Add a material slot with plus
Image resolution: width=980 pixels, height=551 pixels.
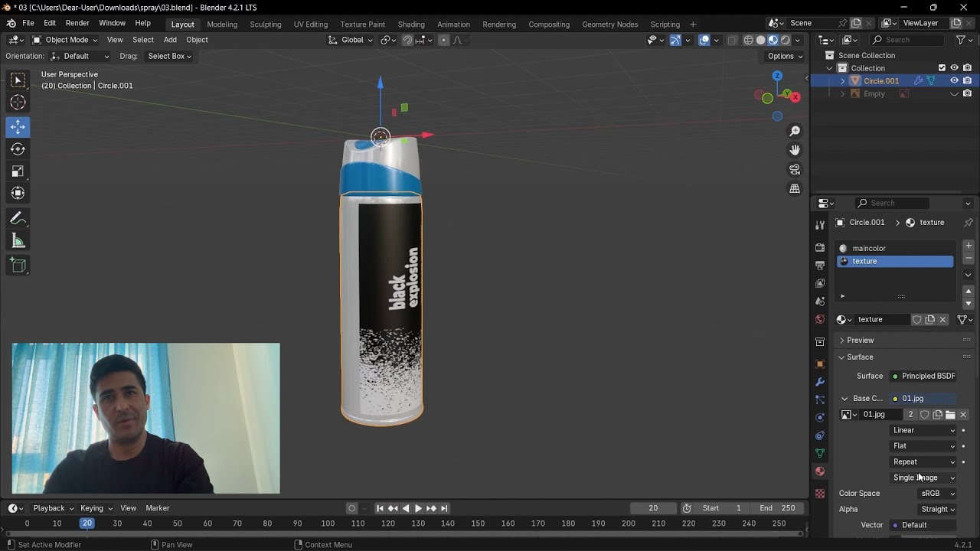pyautogui.click(x=969, y=246)
